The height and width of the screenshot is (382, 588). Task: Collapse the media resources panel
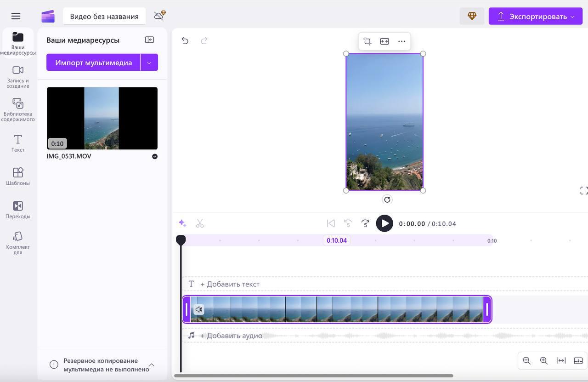(x=149, y=40)
